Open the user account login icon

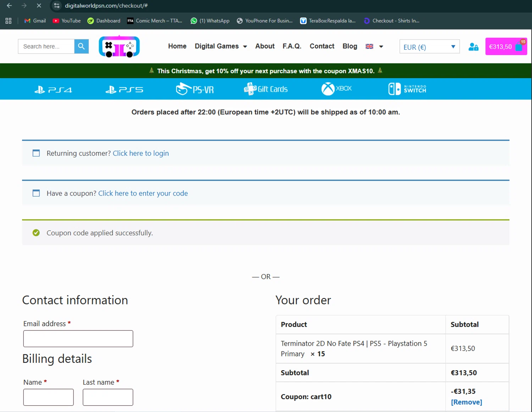click(x=473, y=47)
